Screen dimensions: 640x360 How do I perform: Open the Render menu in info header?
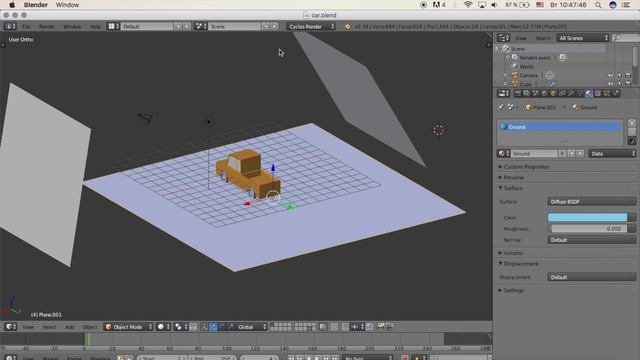(x=47, y=27)
